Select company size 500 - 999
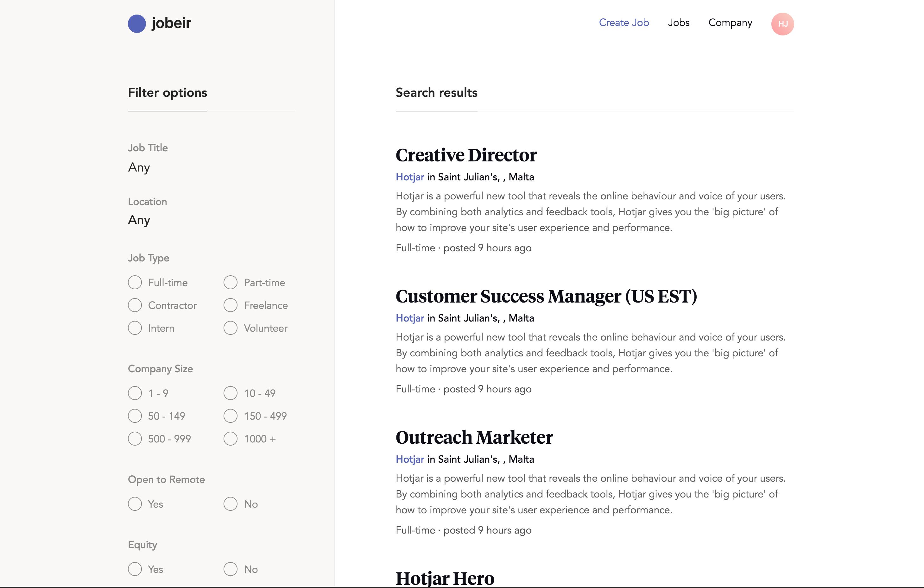 pyautogui.click(x=135, y=438)
